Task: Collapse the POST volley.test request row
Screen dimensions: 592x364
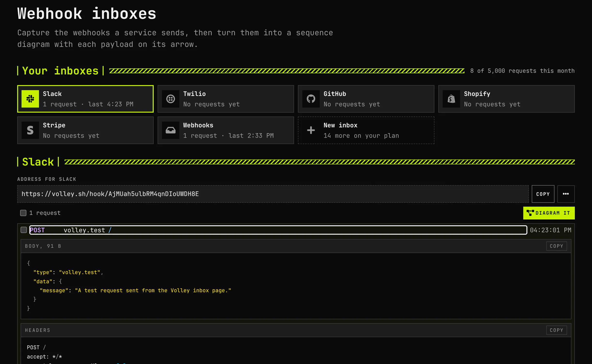Action: point(278,230)
